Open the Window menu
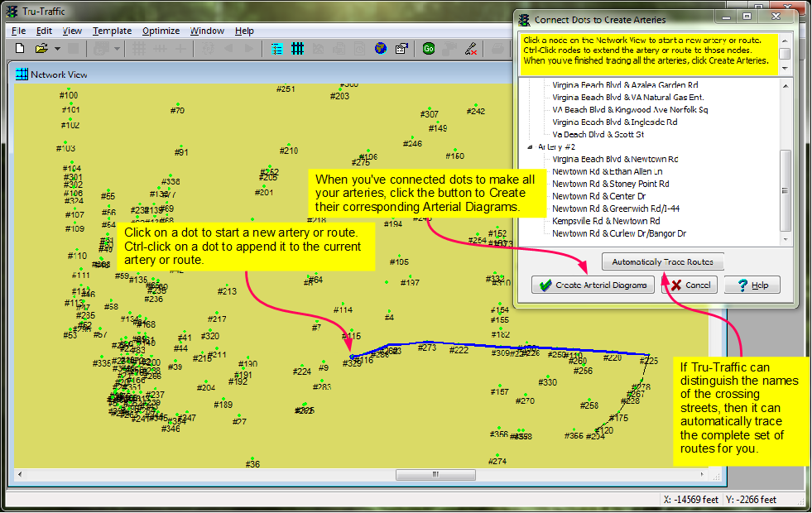This screenshot has width=812, height=513. pos(207,31)
